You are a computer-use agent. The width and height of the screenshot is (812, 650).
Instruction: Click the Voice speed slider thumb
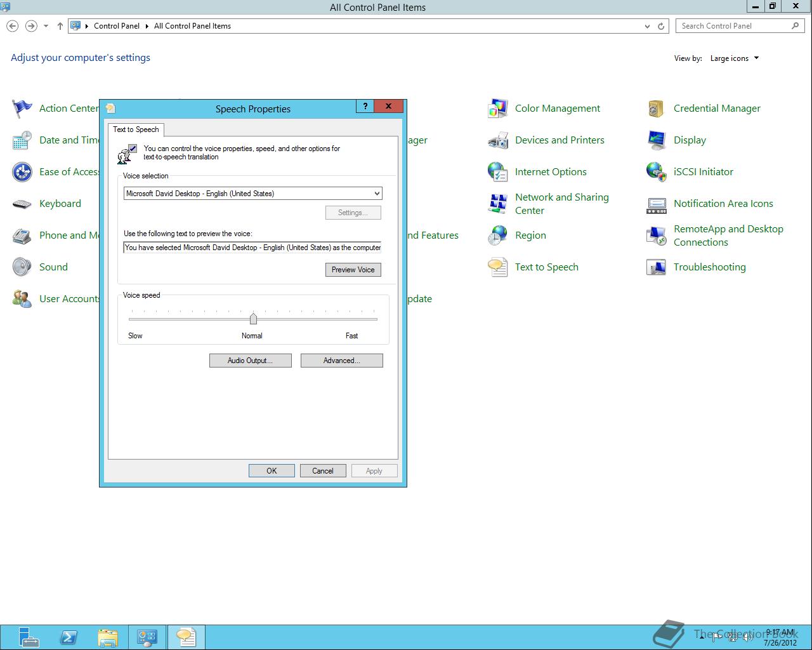(x=253, y=319)
